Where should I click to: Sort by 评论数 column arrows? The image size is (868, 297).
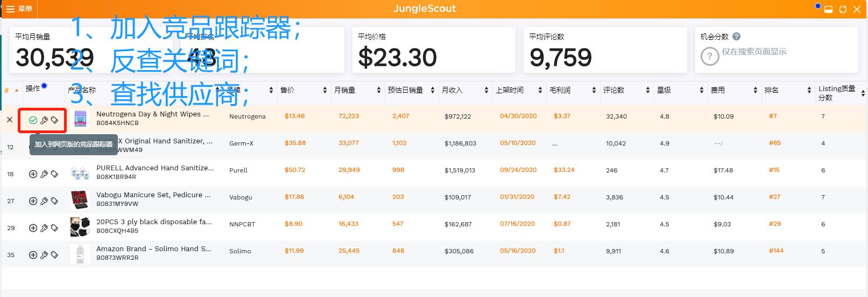(648, 90)
